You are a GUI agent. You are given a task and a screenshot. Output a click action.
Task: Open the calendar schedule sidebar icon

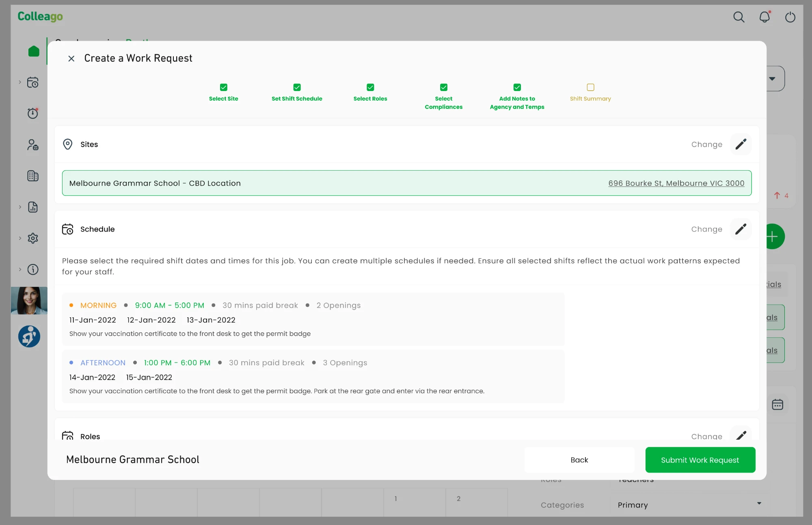[x=33, y=82]
